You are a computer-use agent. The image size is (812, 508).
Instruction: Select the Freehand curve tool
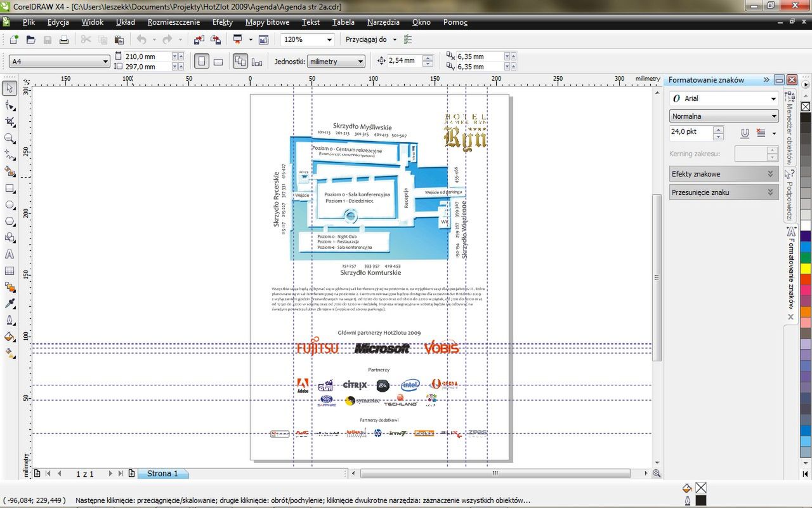pos(10,155)
